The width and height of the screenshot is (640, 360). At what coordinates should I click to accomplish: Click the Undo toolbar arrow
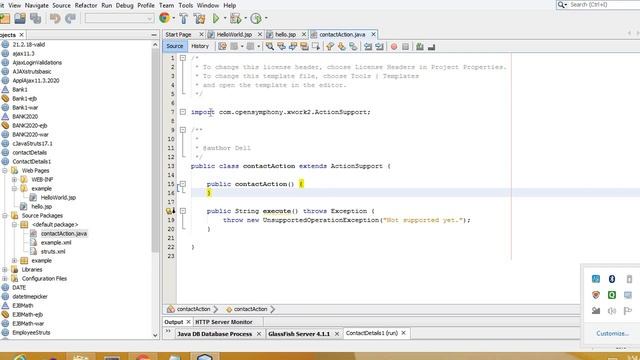click(55, 18)
